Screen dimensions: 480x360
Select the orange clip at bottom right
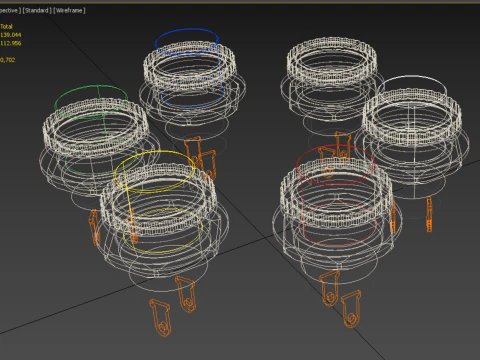tap(351, 309)
